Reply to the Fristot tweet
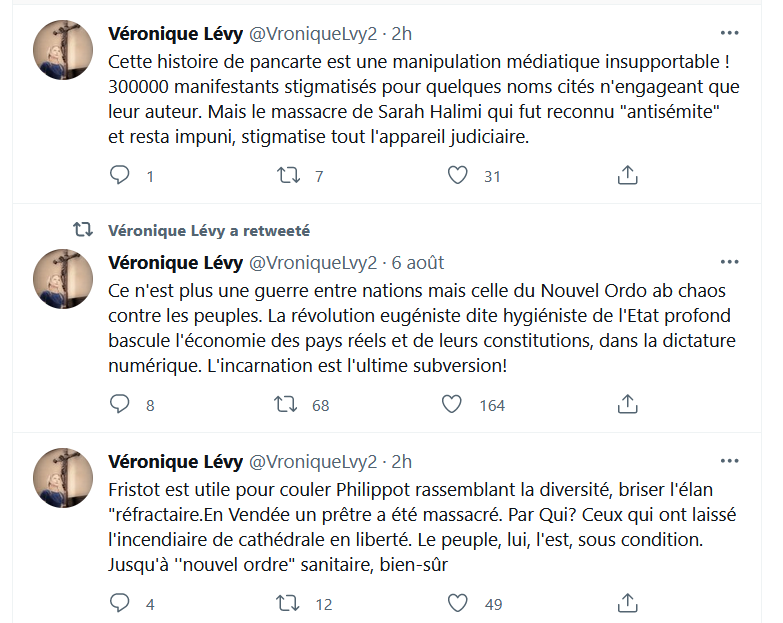Viewport: 783px width, 623px height. click(120, 603)
